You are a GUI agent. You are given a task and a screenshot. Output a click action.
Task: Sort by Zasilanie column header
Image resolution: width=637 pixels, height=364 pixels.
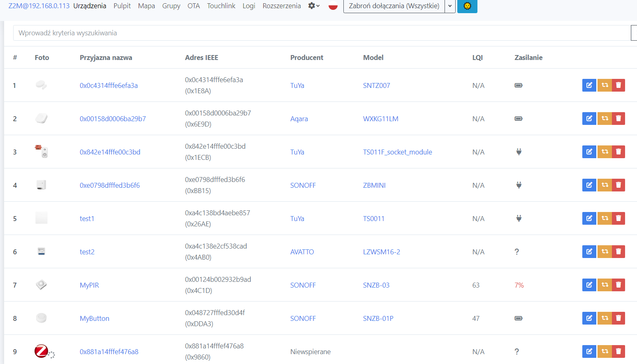pos(528,58)
